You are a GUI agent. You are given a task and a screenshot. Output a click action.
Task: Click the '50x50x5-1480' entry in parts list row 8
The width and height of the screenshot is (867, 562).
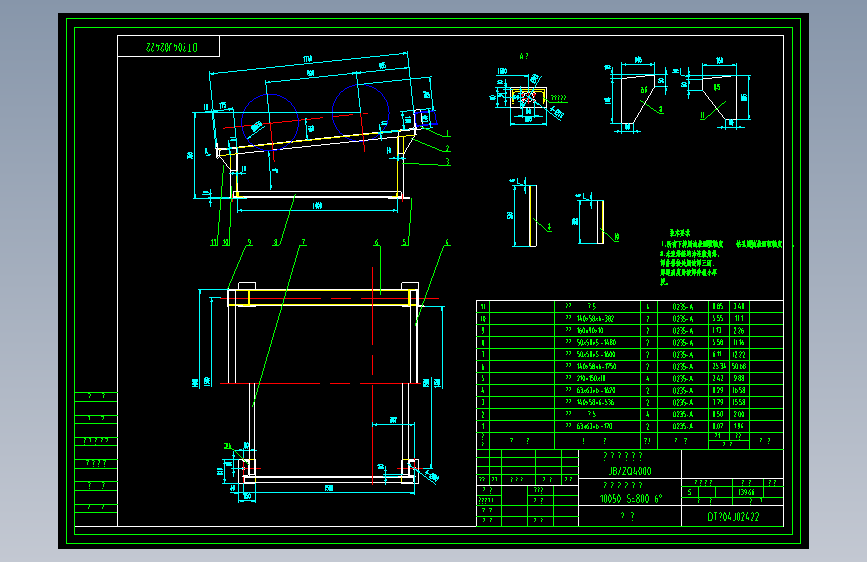tap(596, 342)
